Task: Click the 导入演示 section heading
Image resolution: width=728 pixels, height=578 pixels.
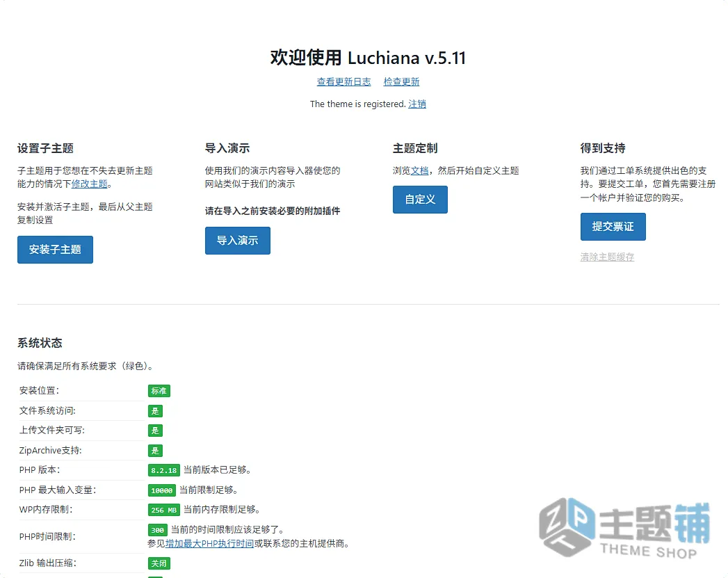Action: [x=227, y=148]
